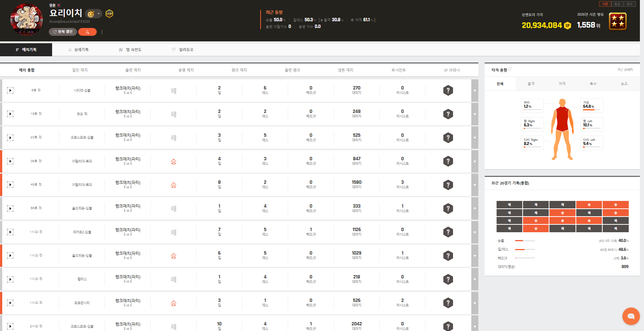Click the info icon beside 타격 동향
The height and width of the screenshot is (331, 644).
coord(510,69)
